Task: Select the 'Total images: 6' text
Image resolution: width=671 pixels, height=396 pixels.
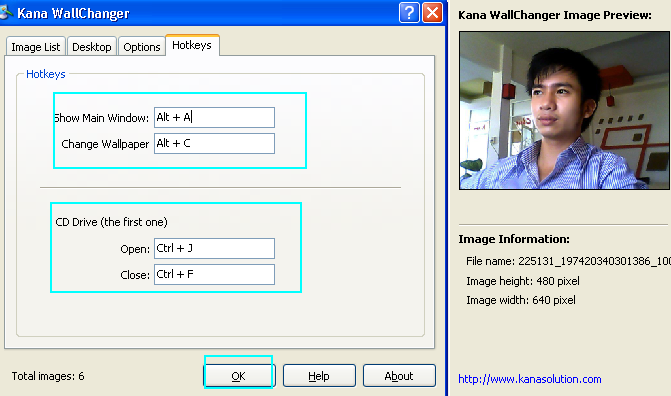Action: click(x=48, y=376)
